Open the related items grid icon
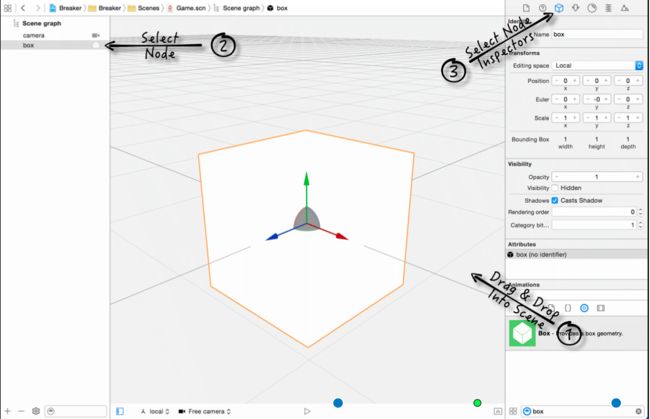The width and height of the screenshot is (650, 419). point(7,8)
